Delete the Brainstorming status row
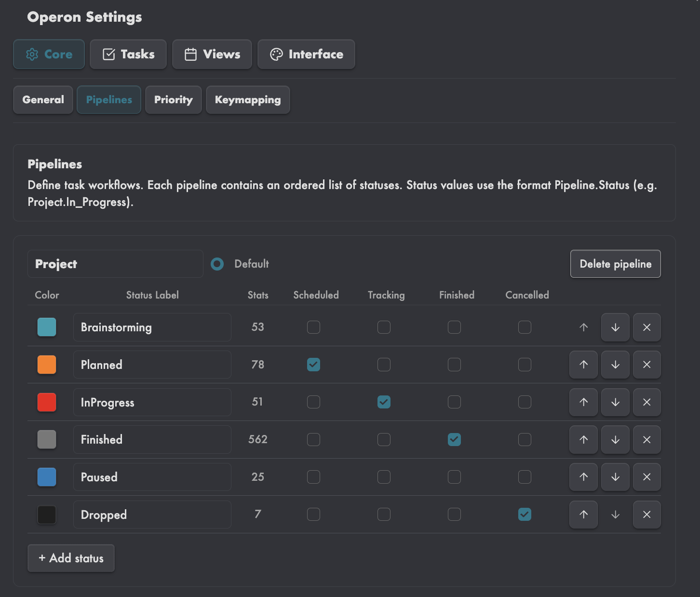The height and width of the screenshot is (597, 700). pyautogui.click(x=647, y=327)
